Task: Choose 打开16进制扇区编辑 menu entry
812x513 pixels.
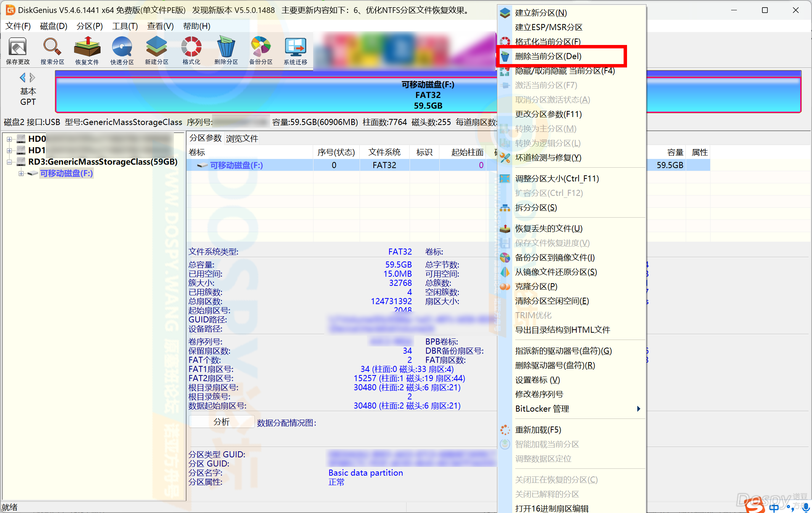Action: coord(572,508)
